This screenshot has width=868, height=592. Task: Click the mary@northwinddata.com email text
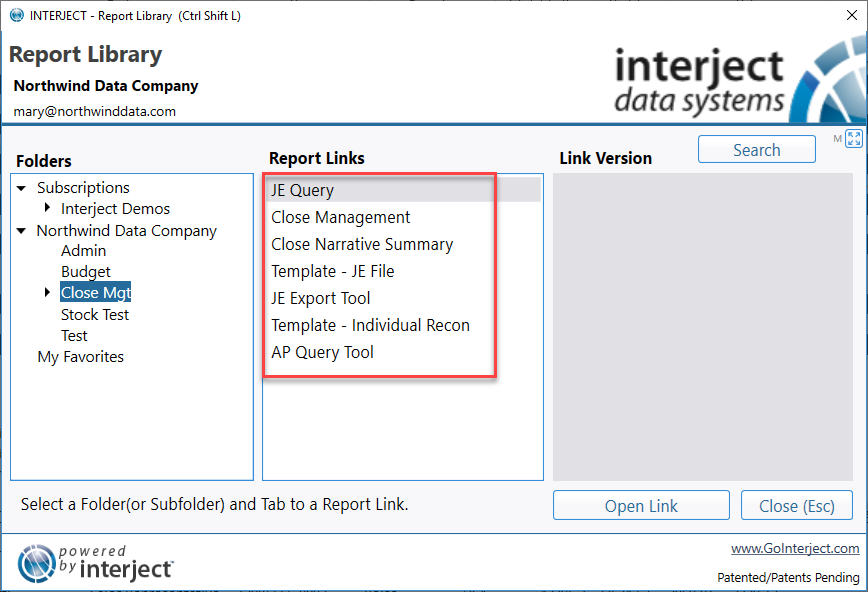click(x=95, y=111)
